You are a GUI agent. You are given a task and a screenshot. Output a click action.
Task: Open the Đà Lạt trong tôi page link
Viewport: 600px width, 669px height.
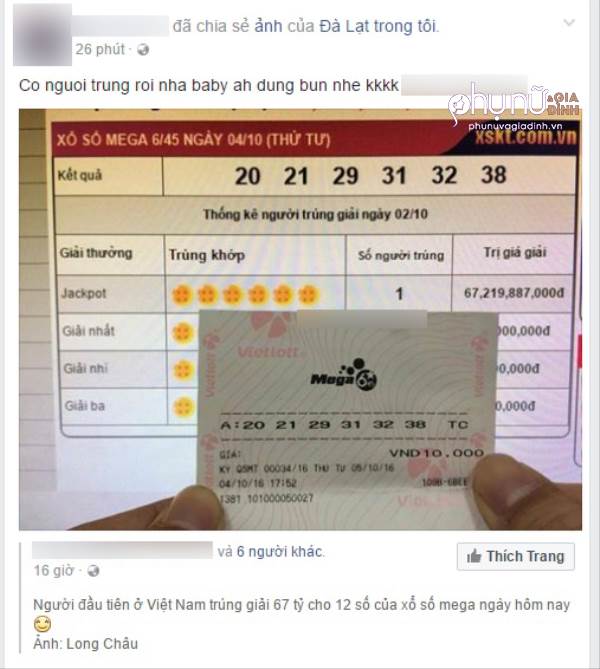[378, 26]
